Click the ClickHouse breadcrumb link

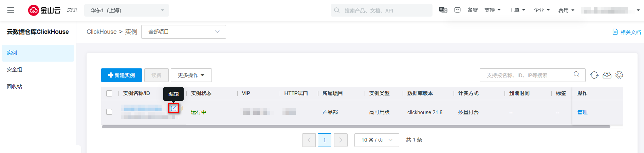tap(102, 32)
